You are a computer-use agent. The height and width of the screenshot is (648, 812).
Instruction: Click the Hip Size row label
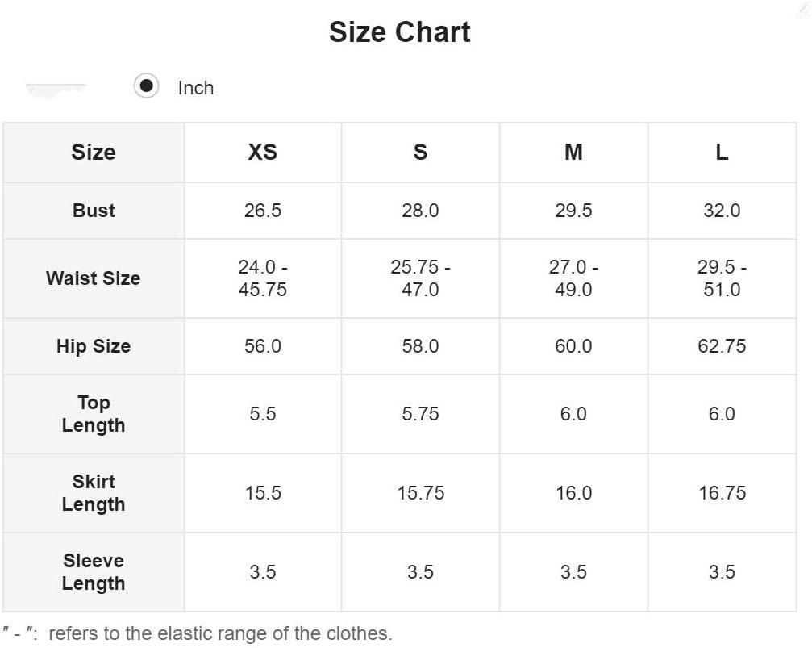[94, 345]
